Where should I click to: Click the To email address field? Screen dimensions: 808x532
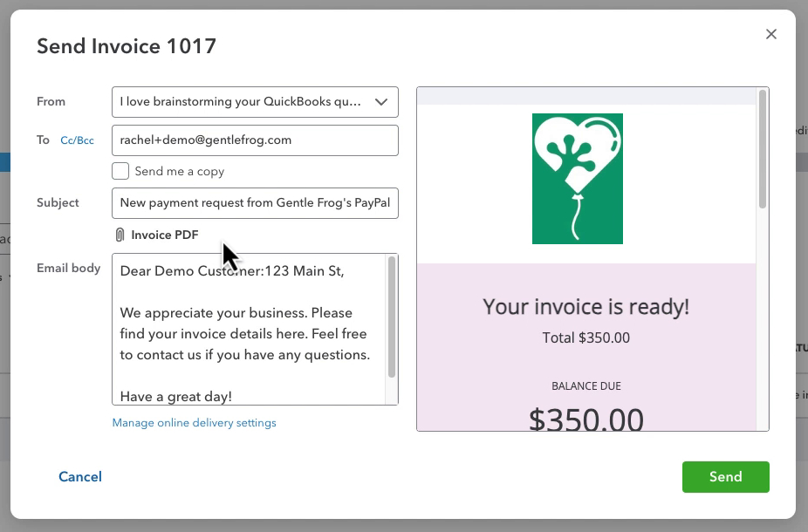point(255,140)
